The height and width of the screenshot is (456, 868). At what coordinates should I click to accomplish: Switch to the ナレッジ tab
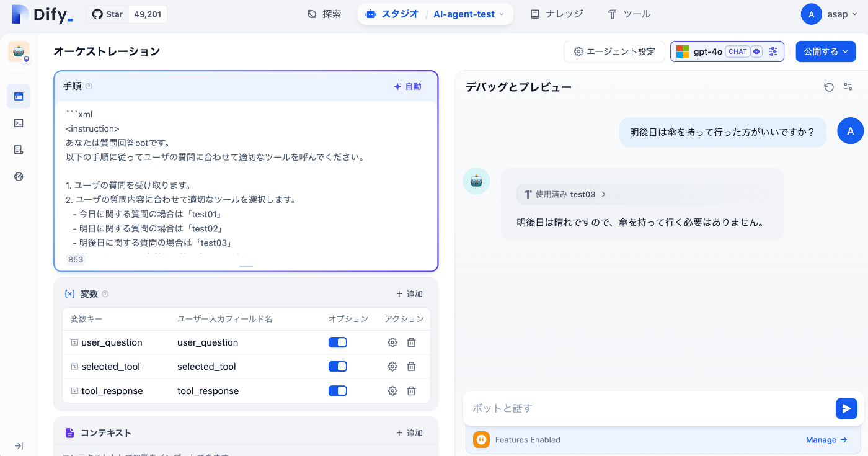pos(556,14)
